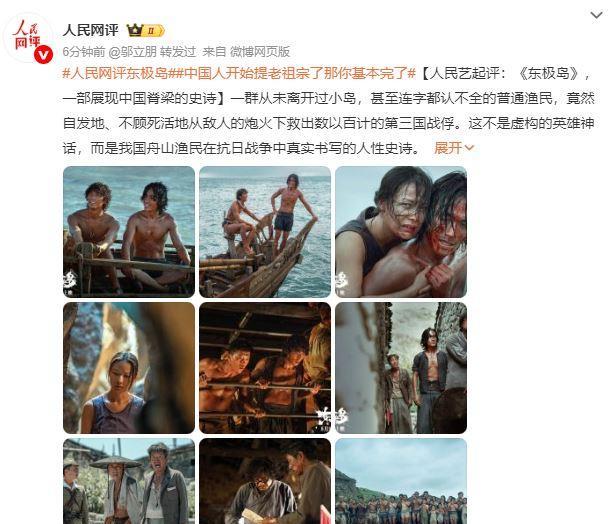This screenshot has height=524, width=608.
Task: Click the 人民网评 profile avatar
Action: (28, 37)
